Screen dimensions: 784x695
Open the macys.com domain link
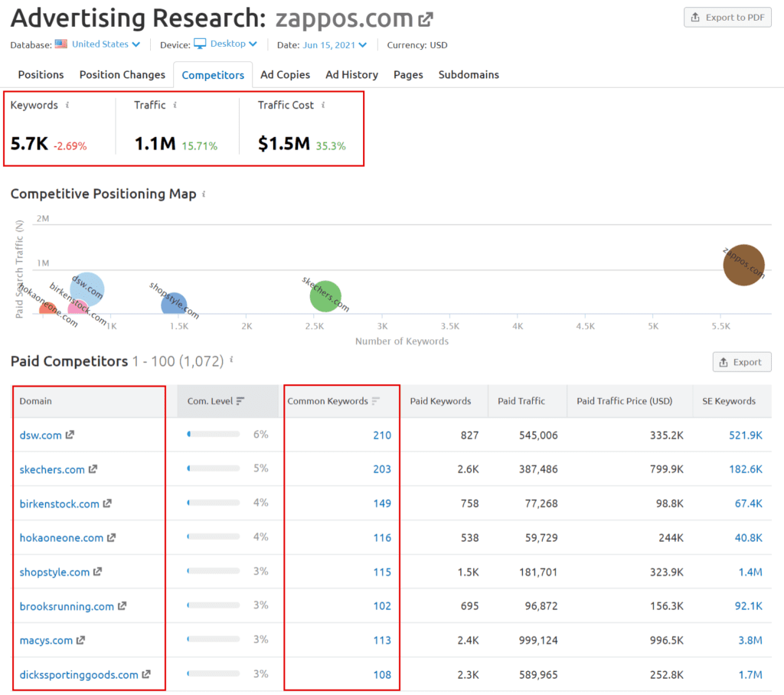point(46,641)
